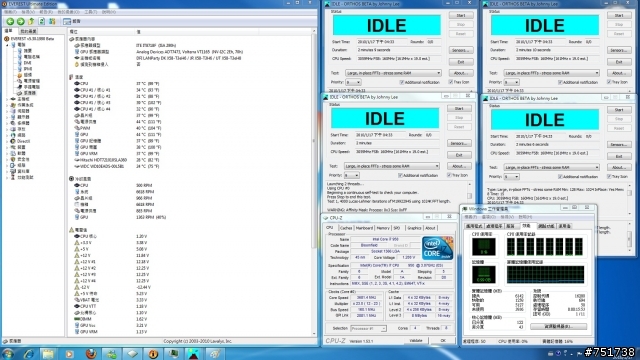
Task: Click the Refresh icon in EVEREST toolbar
Action: tap(42, 21)
